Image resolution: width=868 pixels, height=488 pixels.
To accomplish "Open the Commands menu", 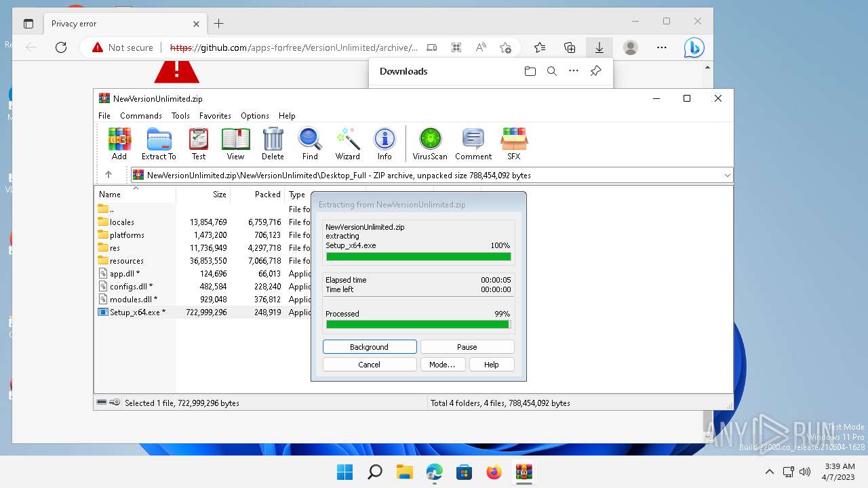I will pos(141,116).
